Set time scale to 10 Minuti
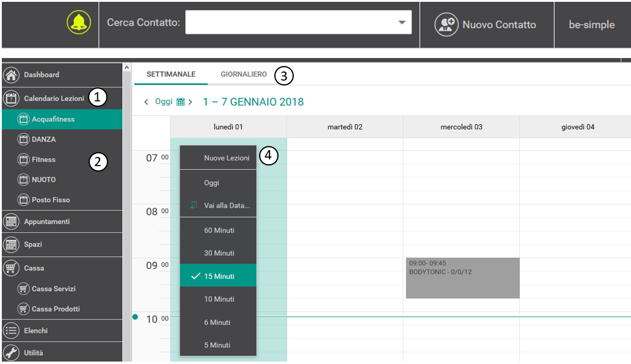Image resolution: width=631 pixels, height=364 pixels. pyautogui.click(x=218, y=299)
